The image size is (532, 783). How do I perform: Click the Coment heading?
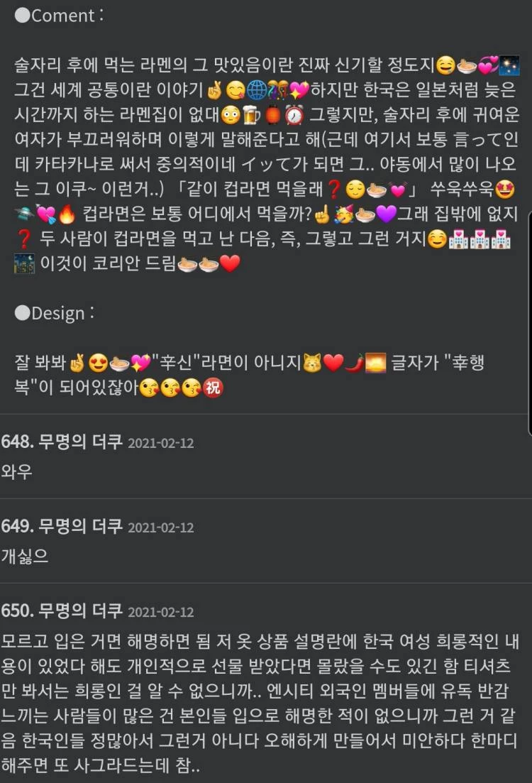tap(60, 16)
